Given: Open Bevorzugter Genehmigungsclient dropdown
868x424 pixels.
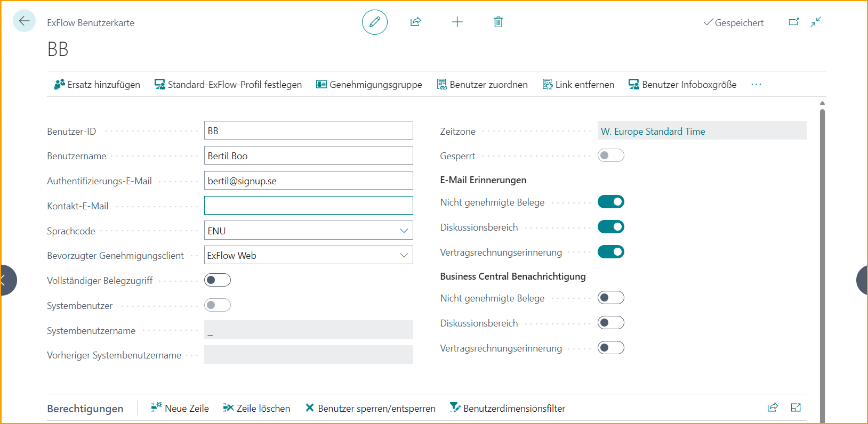Looking at the screenshot, I should coord(404,256).
